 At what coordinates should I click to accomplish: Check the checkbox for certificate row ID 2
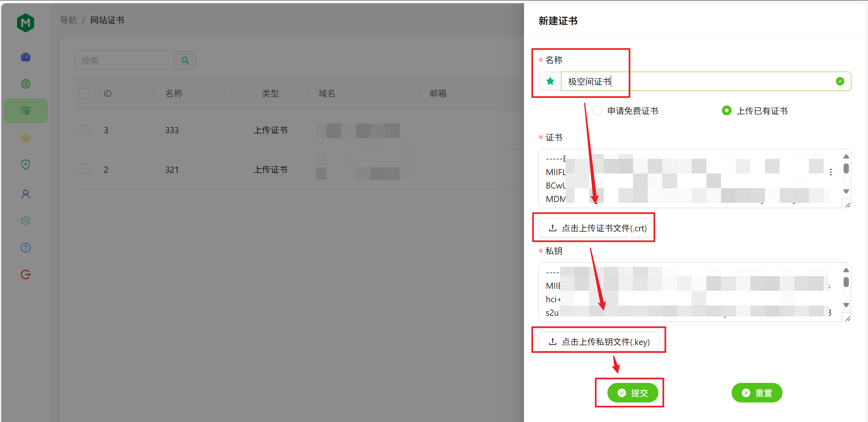pyautogui.click(x=84, y=169)
